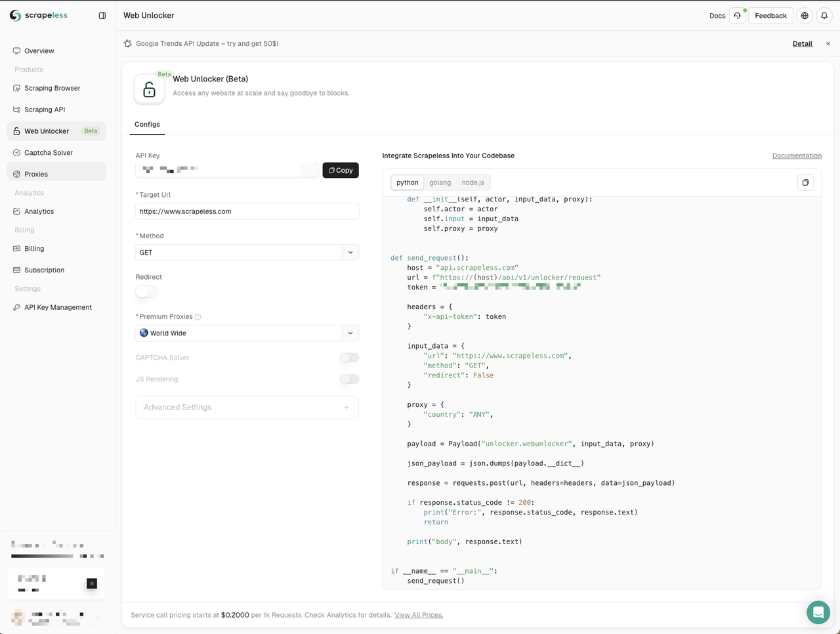
Task: Turn on JS Rendering toggle
Action: click(x=349, y=379)
